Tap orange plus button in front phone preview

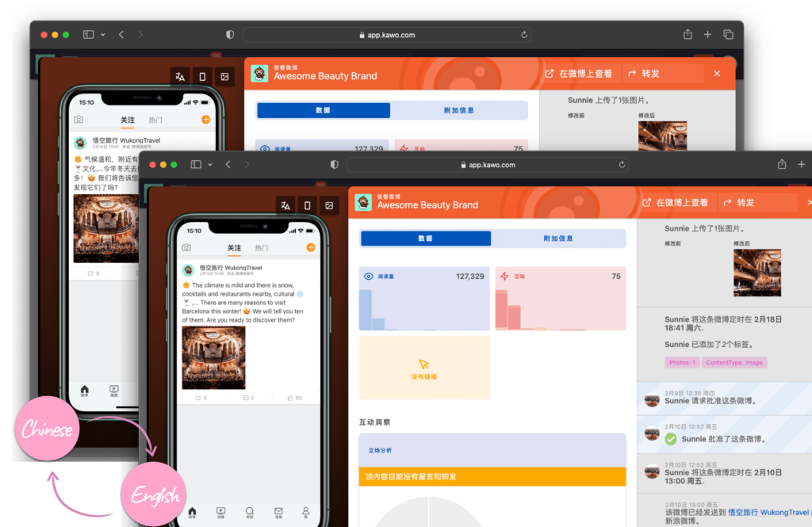coord(311,247)
